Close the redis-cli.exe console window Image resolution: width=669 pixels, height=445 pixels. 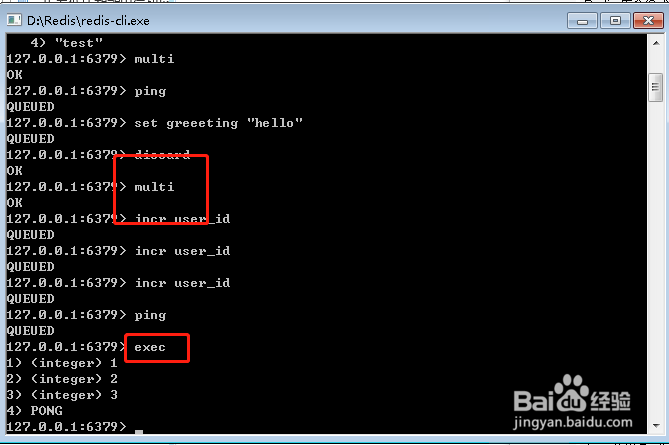pos(648,20)
